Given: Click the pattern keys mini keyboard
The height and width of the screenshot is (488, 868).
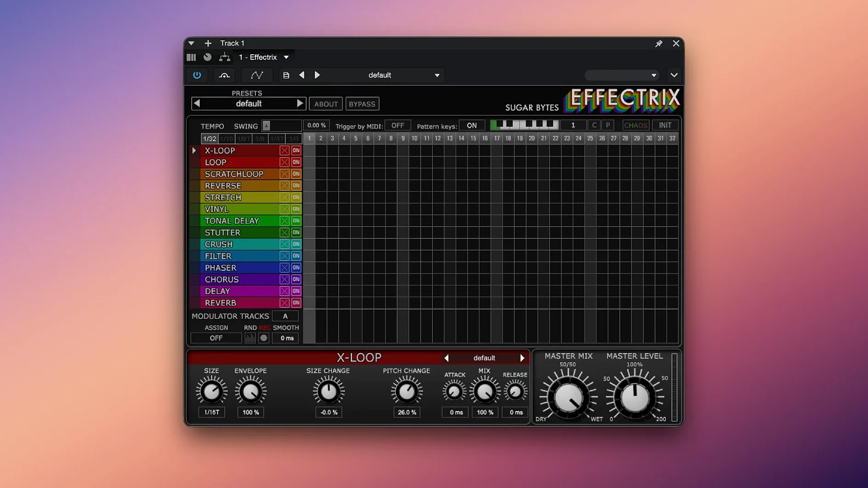Looking at the screenshot, I should coord(525,125).
